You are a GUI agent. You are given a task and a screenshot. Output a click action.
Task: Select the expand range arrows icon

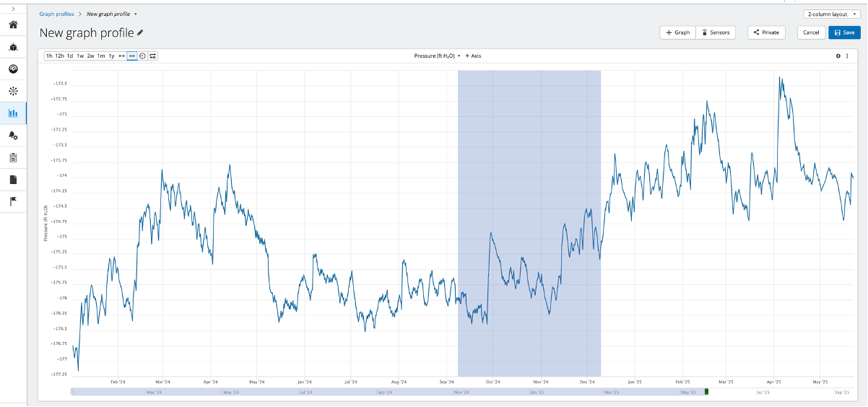coord(122,56)
